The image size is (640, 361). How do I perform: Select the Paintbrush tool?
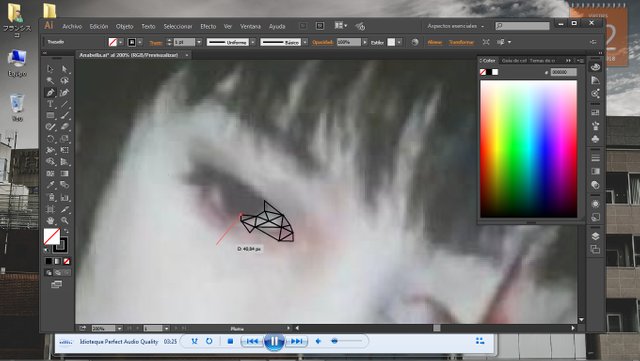pyautogui.click(x=64, y=115)
